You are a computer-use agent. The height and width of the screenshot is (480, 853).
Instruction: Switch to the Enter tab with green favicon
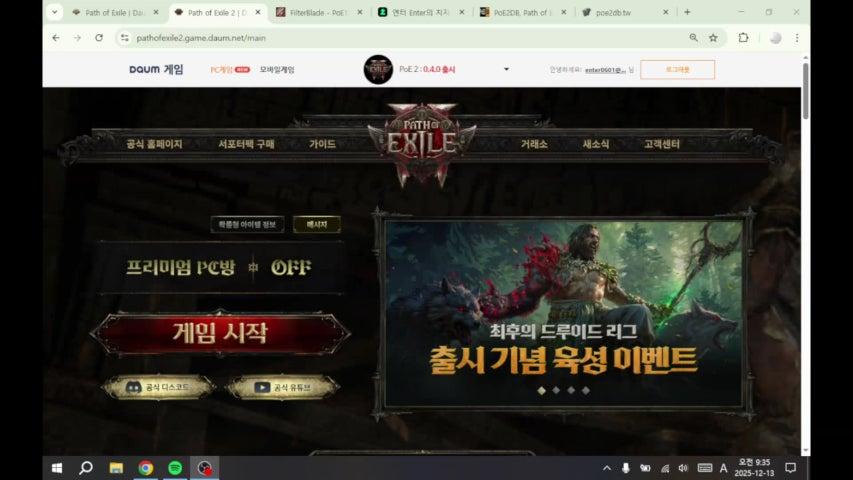[x=421, y=12]
